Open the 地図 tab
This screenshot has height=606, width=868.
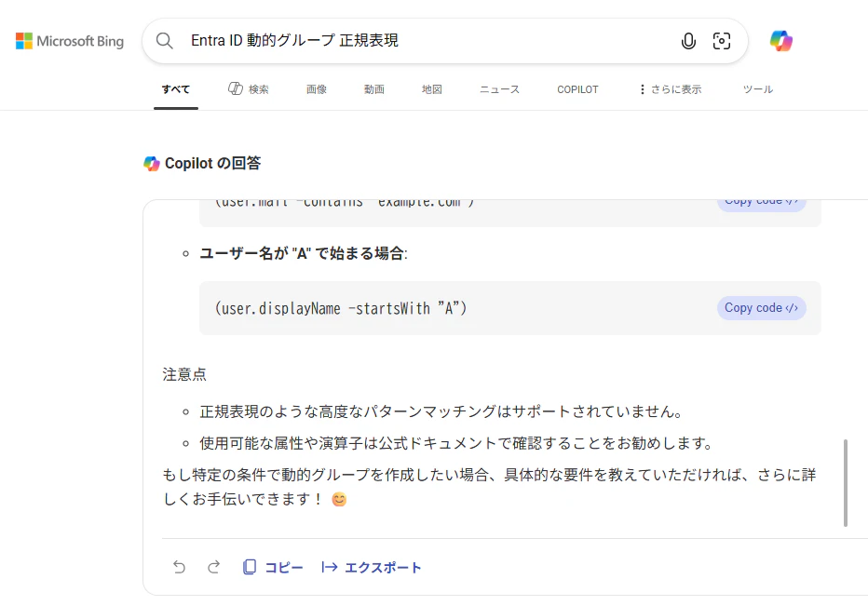pos(432,89)
